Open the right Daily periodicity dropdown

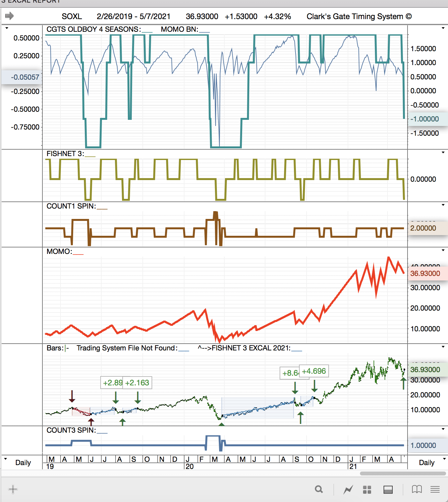click(x=444, y=459)
